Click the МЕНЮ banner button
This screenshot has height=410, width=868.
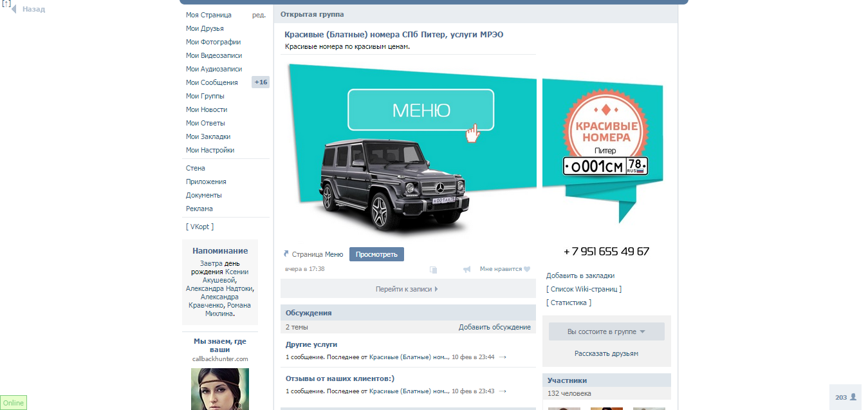click(x=421, y=110)
